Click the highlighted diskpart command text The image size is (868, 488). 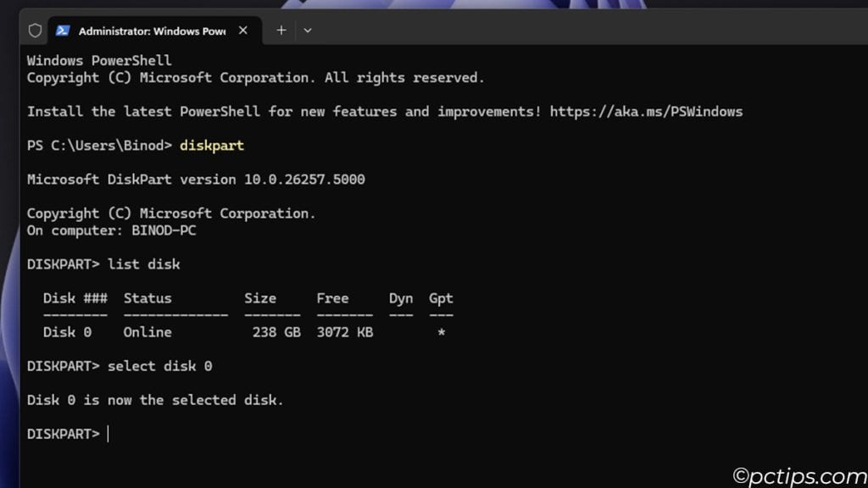pyautogui.click(x=211, y=145)
